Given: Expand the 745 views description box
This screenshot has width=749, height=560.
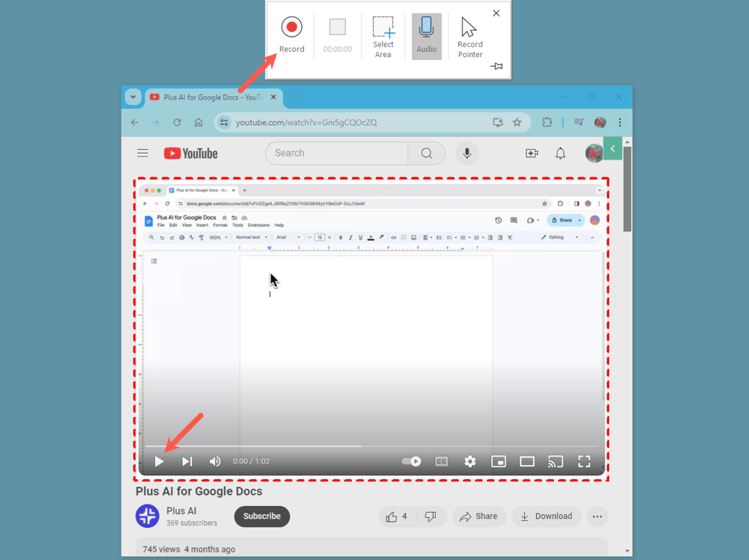Looking at the screenshot, I should click(372, 547).
